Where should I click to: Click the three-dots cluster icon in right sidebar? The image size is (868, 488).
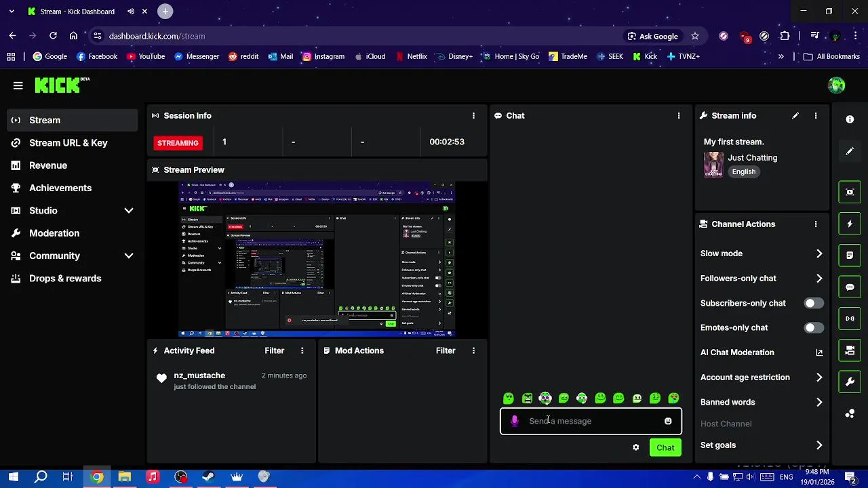[850, 413]
